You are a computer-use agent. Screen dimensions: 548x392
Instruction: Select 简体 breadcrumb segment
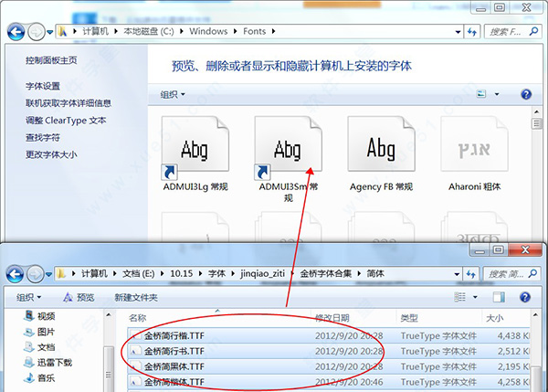(x=375, y=273)
